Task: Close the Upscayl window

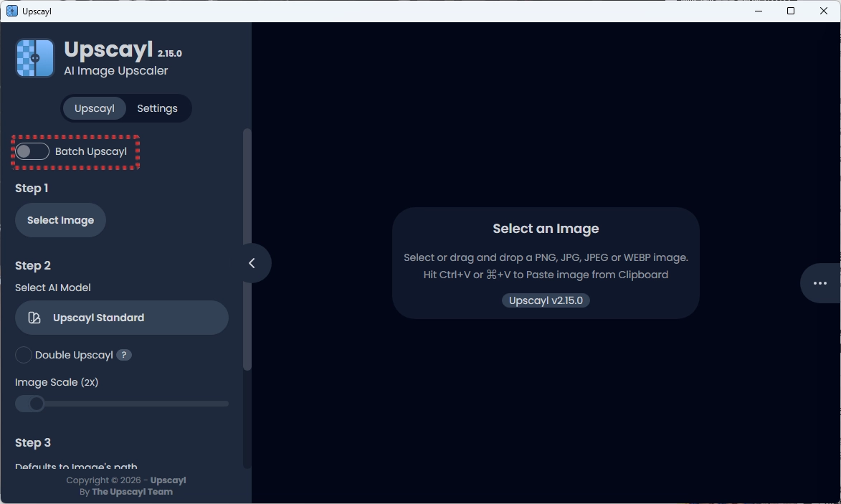Action: point(824,11)
